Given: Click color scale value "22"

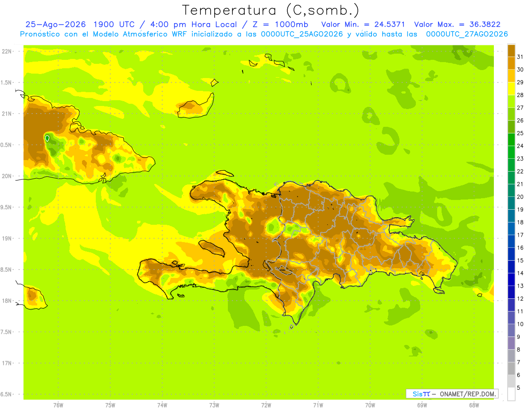Looking at the screenshot, I should [x=520, y=171].
